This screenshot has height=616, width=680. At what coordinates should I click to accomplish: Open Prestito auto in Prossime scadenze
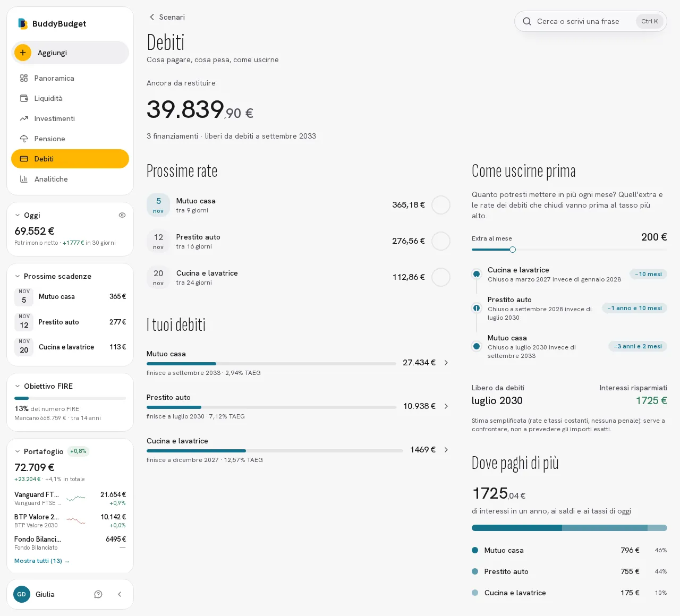70,322
